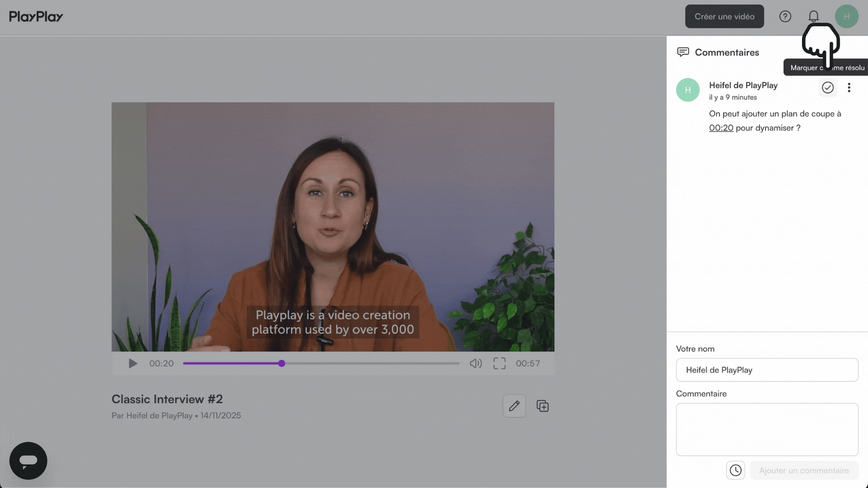Mark Heifel's comment as resolved
Screen dimensions: 868x488
click(x=828, y=87)
